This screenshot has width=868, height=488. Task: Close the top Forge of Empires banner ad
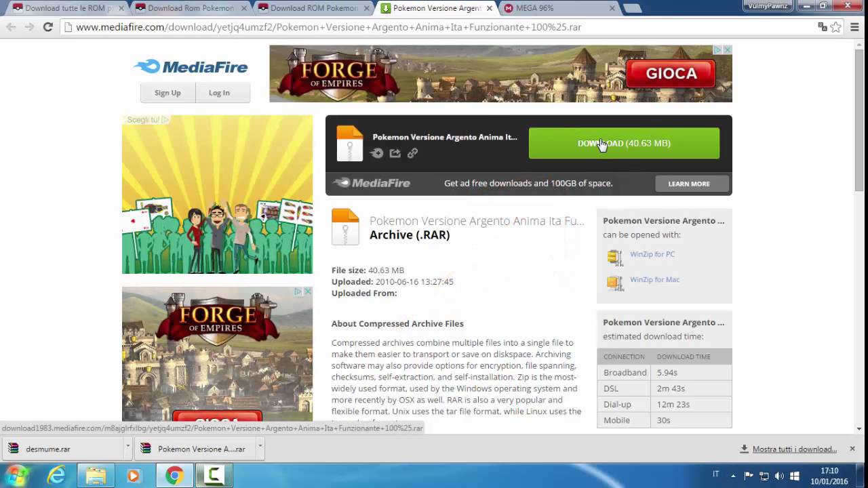[727, 50]
